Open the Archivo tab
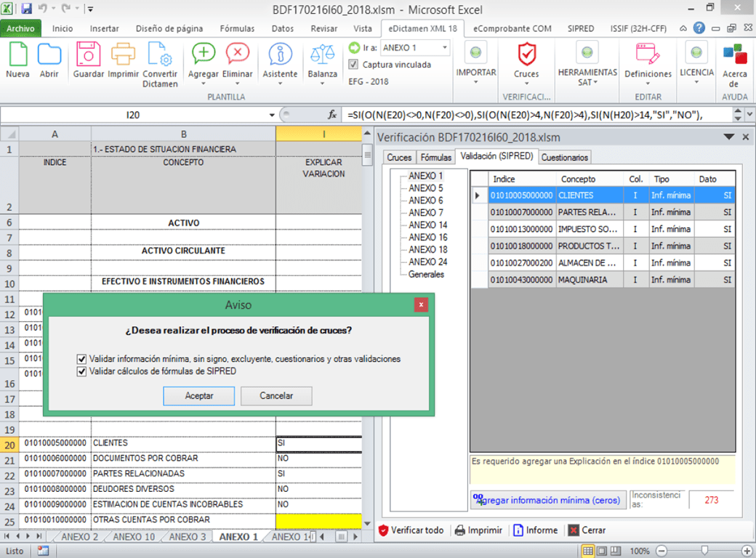 (20, 28)
